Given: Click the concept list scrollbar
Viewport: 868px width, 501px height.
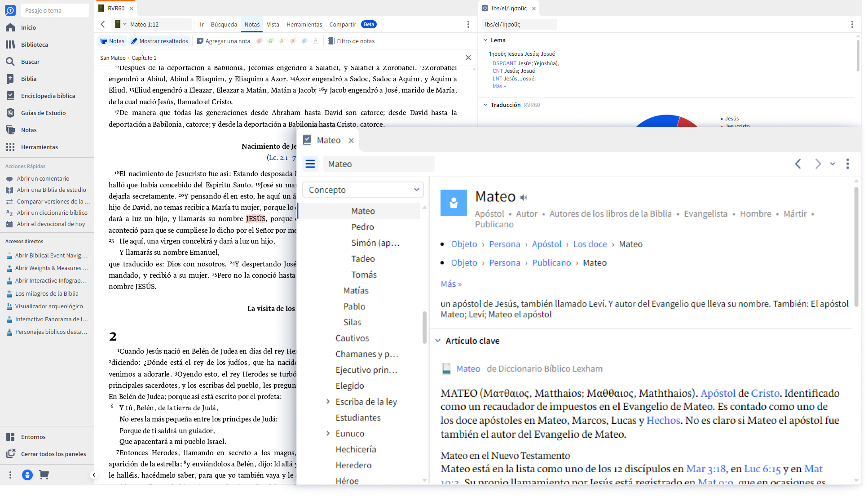Looking at the screenshot, I should point(424,328).
